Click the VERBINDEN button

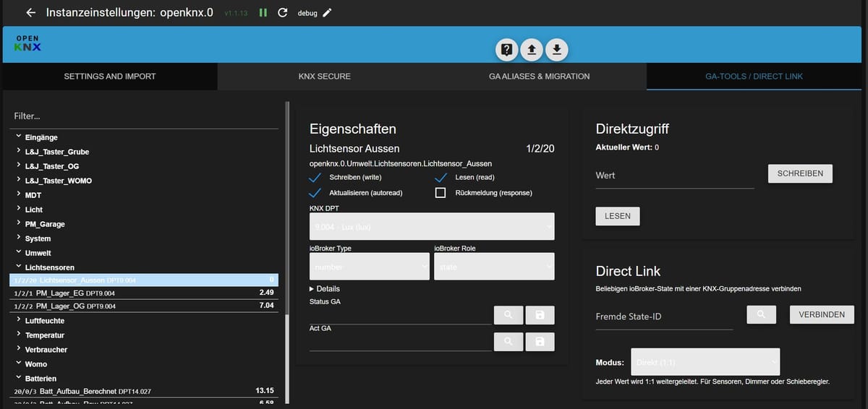point(822,315)
